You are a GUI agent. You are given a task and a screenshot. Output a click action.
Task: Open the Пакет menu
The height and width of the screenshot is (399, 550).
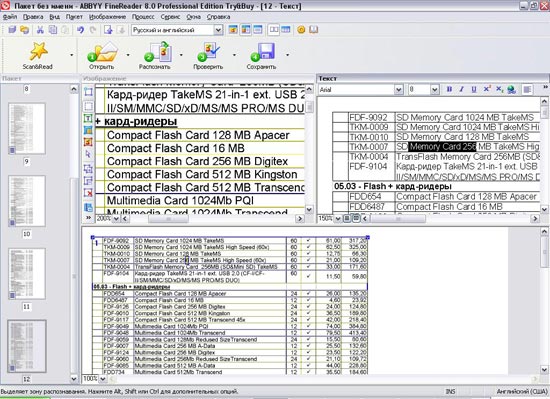point(74,17)
